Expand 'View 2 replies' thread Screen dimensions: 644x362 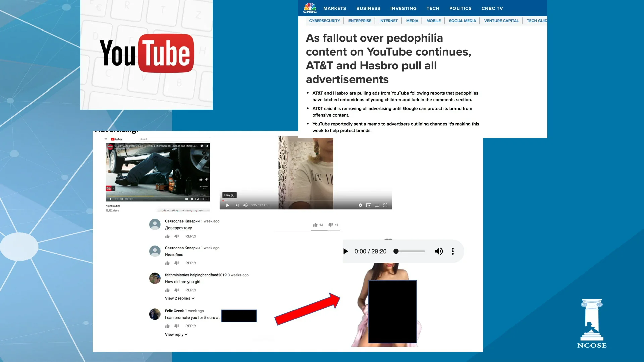179,298
